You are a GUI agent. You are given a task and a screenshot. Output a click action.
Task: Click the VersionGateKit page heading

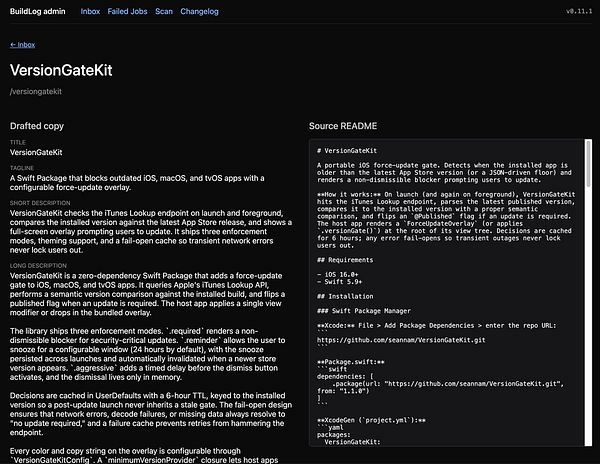(x=61, y=70)
